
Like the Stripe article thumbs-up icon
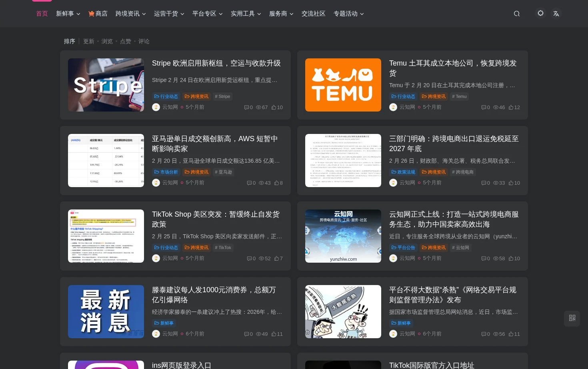274,108
